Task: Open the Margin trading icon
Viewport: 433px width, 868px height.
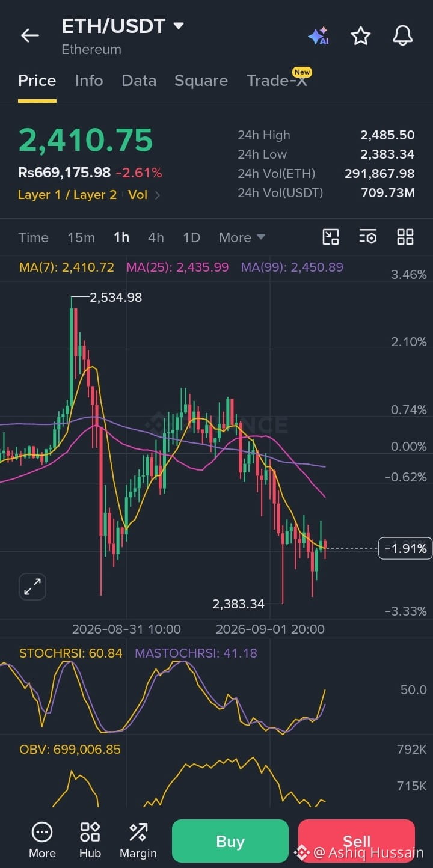Action: 138,840
